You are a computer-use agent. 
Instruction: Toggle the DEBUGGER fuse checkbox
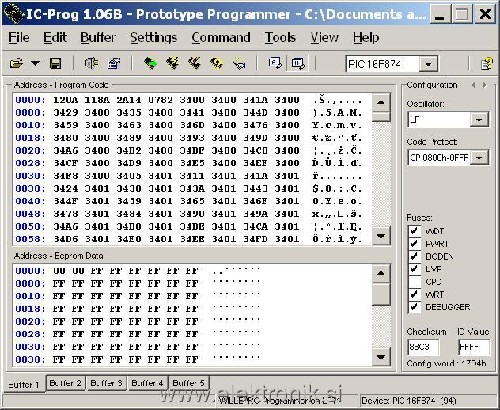pyautogui.click(x=414, y=307)
